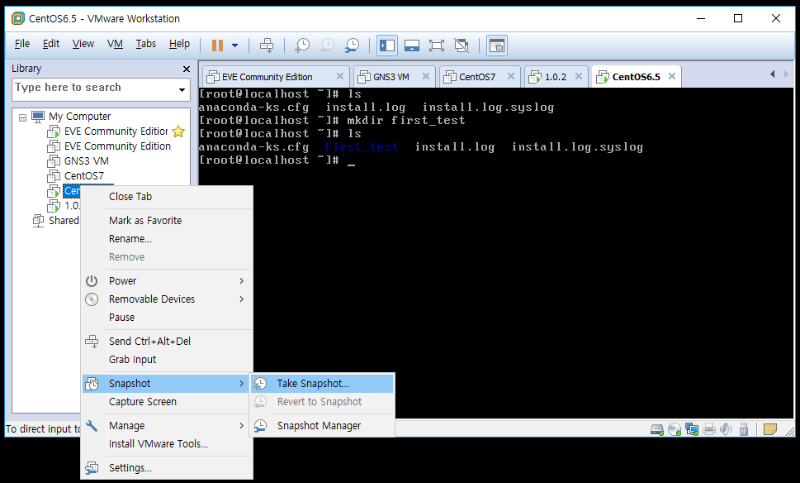Click the CD/DVD drive status icon
Image resolution: width=800 pixels, height=483 pixels.
[674, 430]
